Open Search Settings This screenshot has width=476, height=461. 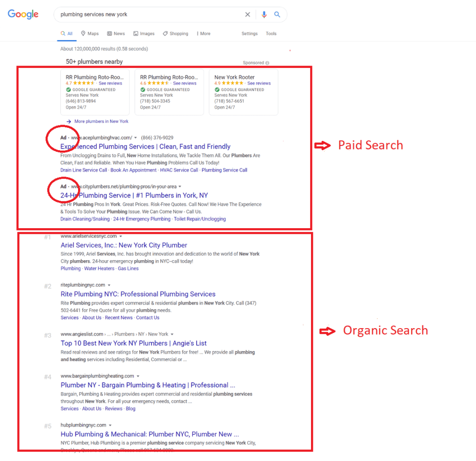click(x=250, y=33)
